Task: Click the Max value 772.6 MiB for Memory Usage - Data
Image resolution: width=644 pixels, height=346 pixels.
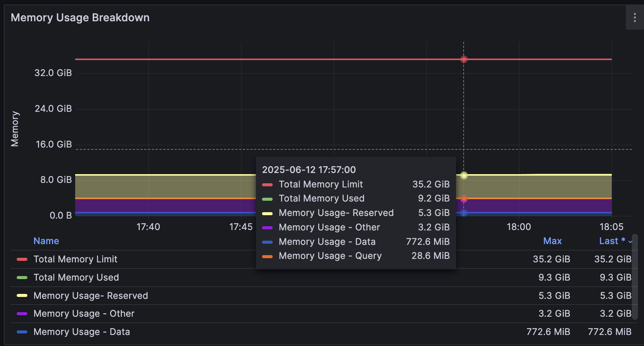Action: point(548,332)
